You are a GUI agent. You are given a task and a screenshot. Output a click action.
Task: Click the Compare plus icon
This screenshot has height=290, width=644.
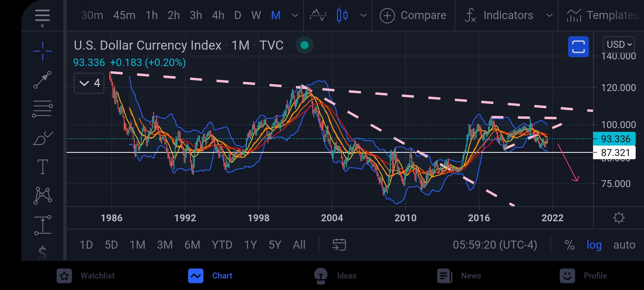click(387, 15)
